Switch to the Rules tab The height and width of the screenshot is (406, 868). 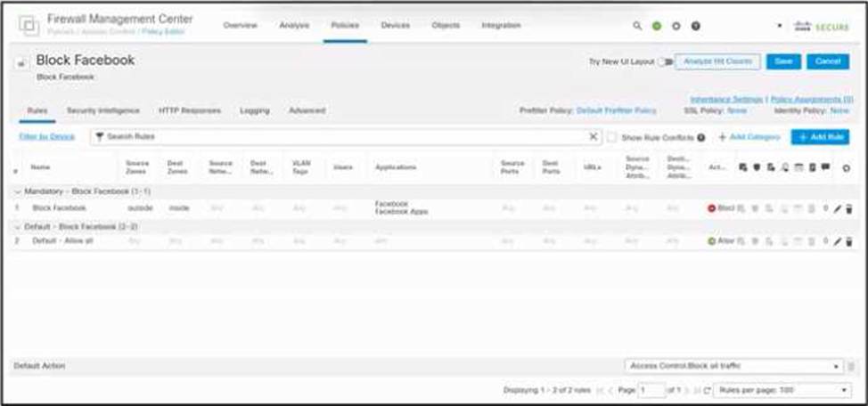(x=37, y=110)
